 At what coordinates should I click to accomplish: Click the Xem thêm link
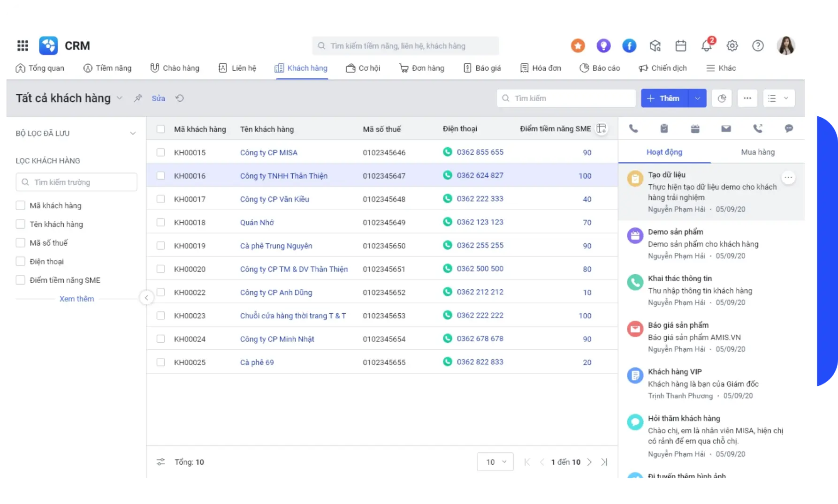(76, 299)
